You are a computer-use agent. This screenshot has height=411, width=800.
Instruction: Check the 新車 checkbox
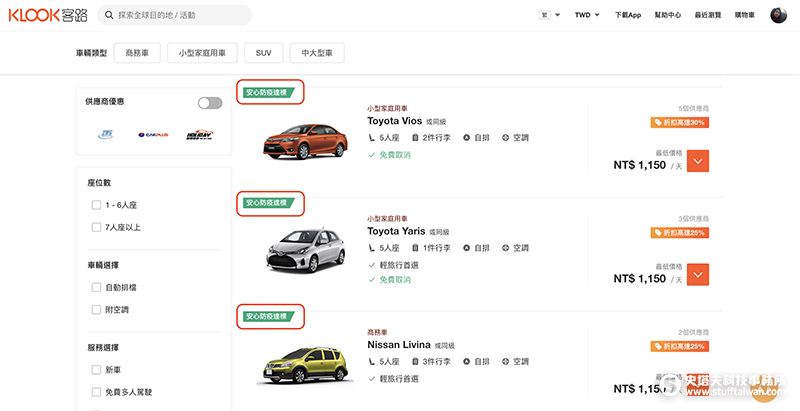coord(96,370)
